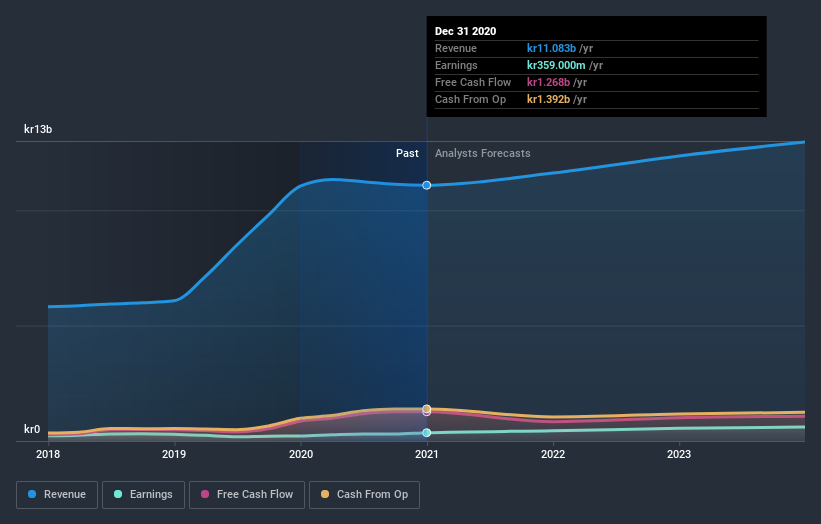Toggle the Cash From Op legend button
The image size is (821, 524).
[x=364, y=495]
